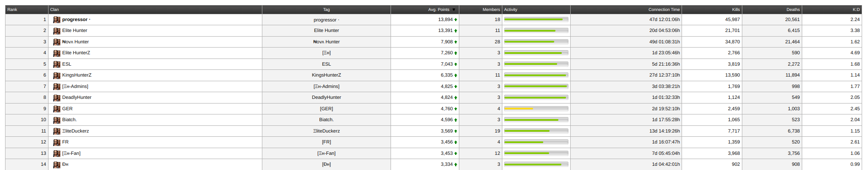
Task: Click the clan icon beside ÐH
Action: click(x=57, y=165)
